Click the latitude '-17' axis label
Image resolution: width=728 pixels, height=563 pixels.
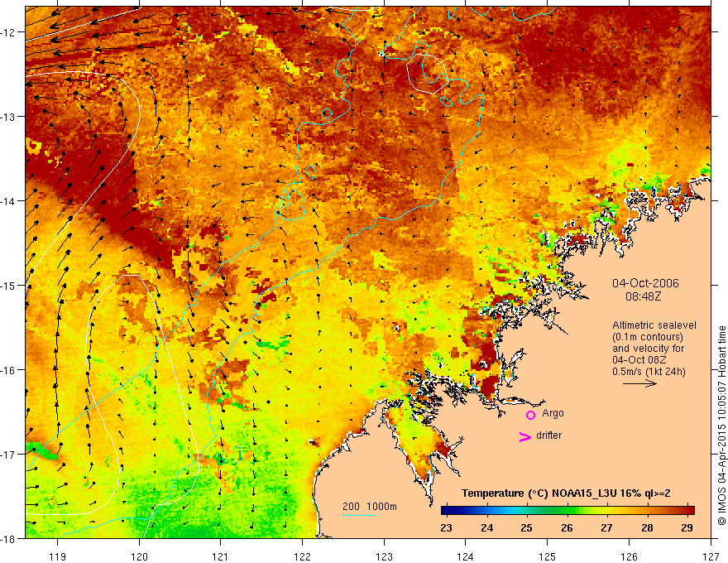tap(8, 454)
